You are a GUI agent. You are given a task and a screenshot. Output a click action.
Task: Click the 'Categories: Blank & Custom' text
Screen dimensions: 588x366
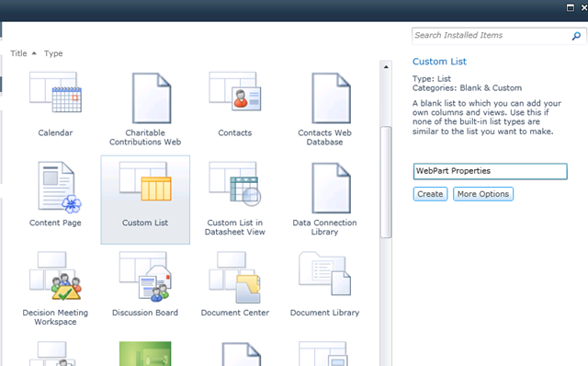(467, 88)
